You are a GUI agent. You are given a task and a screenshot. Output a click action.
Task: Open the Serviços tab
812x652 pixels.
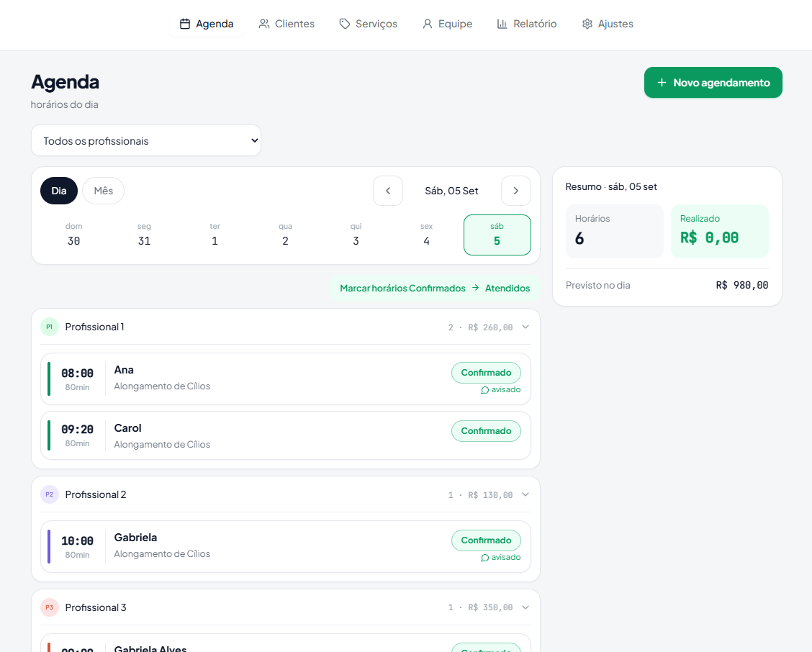click(x=368, y=24)
